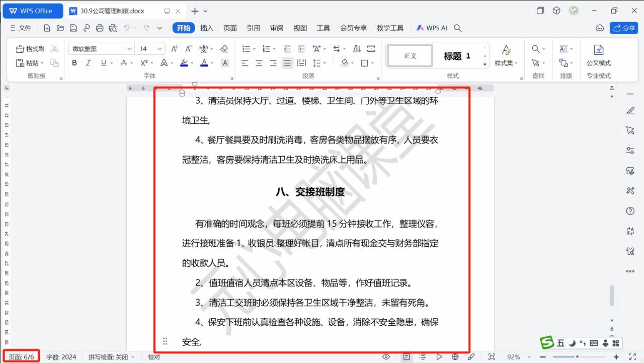This screenshot has width=644, height=363.
Task: Expand the bullet list dropdown arrow
Action: pyautogui.click(x=254, y=49)
